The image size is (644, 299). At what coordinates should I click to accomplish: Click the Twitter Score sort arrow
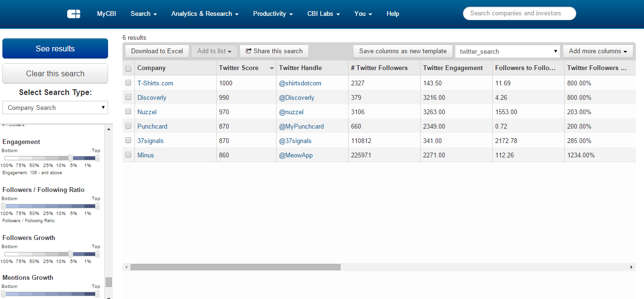272,68
